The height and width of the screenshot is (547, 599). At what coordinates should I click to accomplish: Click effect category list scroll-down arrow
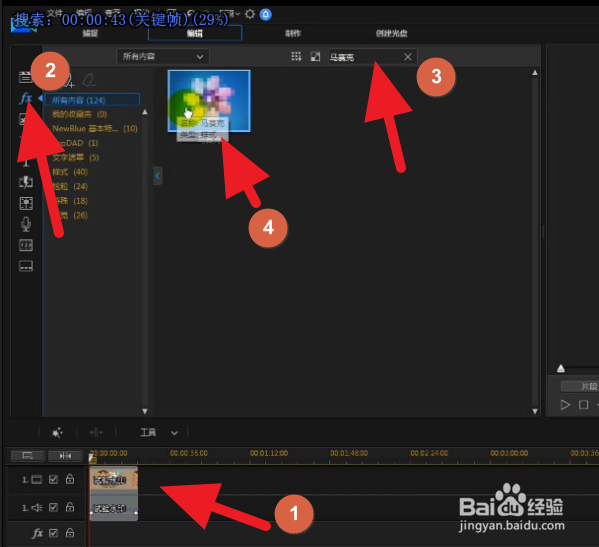point(145,411)
